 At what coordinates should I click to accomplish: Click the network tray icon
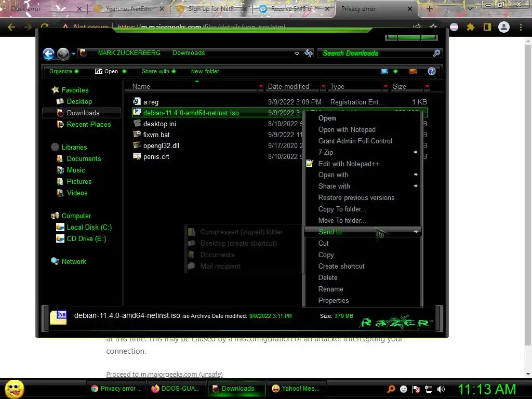click(429, 389)
